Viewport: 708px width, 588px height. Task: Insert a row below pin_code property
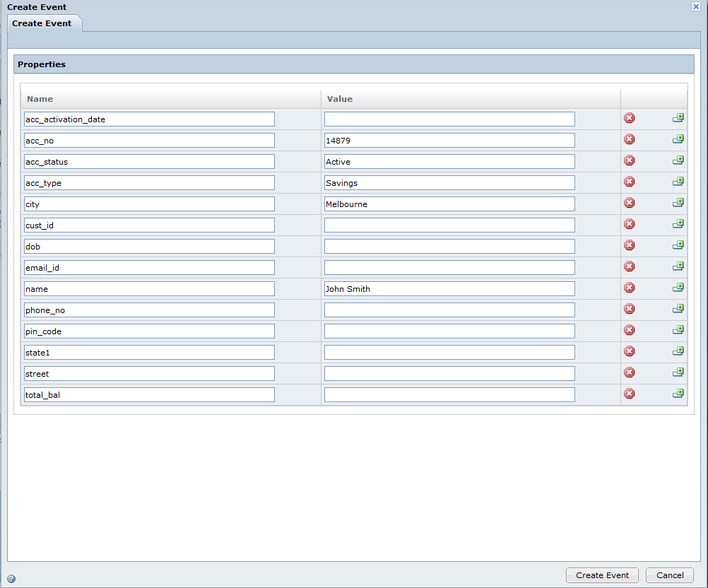(x=678, y=330)
